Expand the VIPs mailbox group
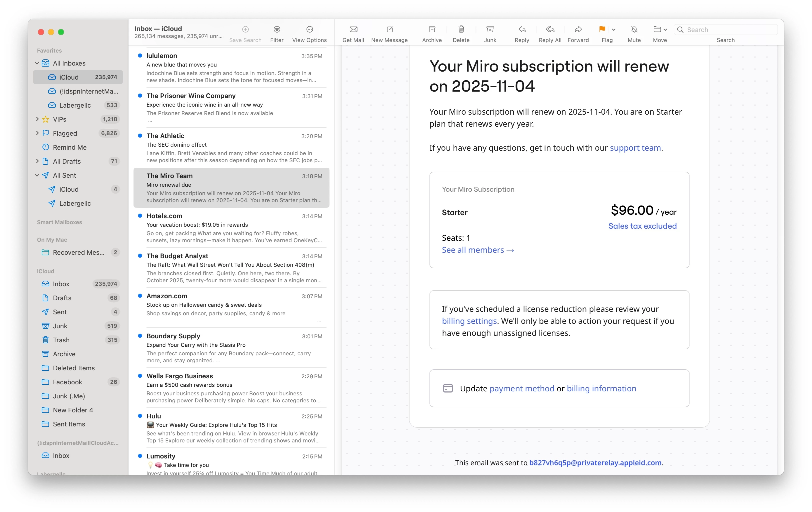Screen dimensions: 812x512 (37, 119)
